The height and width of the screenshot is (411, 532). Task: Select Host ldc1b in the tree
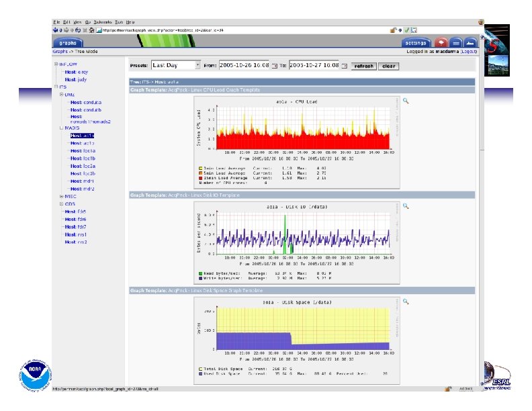click(83, 158)
